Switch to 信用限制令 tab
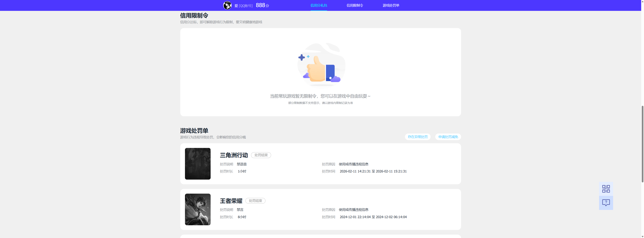644x238 pixels. (x=355, y=5)
